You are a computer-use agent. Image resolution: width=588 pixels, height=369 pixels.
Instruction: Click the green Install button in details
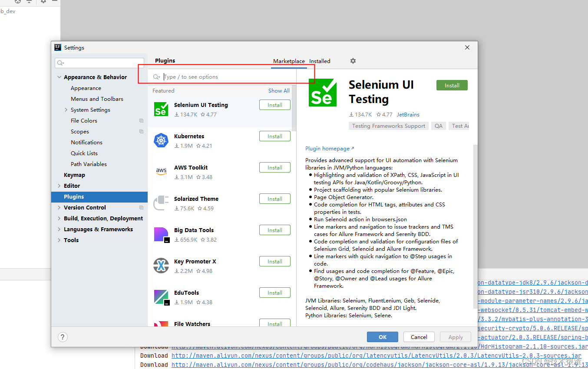pyautogui.click(x=452, y=86)
